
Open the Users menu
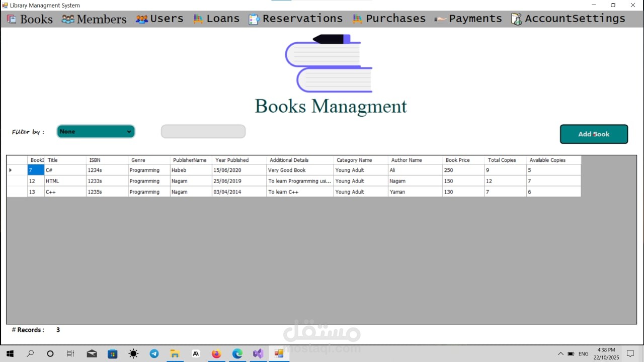tap(159, 19)
